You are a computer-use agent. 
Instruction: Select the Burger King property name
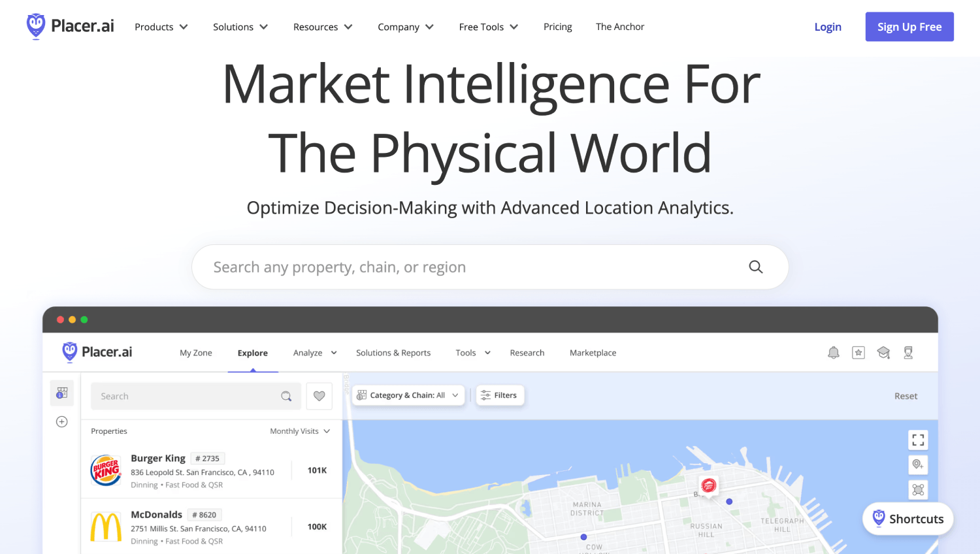tap(158, 458)
